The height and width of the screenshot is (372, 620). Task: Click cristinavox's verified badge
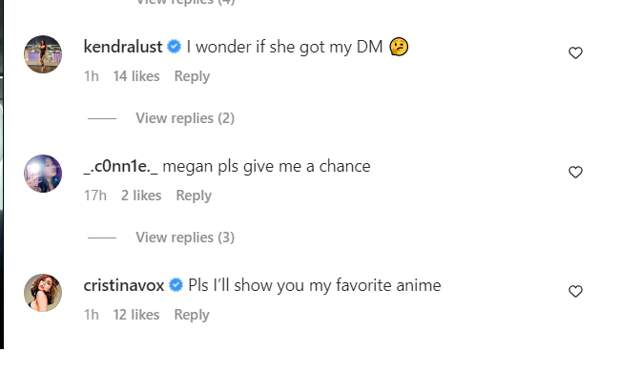click(x=176, y=285)
